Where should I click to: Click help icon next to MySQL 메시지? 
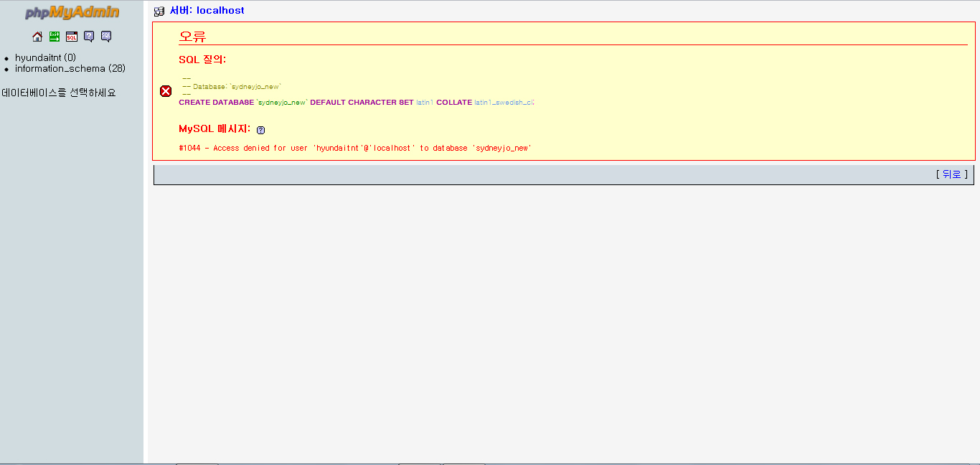tap(260, 130)
